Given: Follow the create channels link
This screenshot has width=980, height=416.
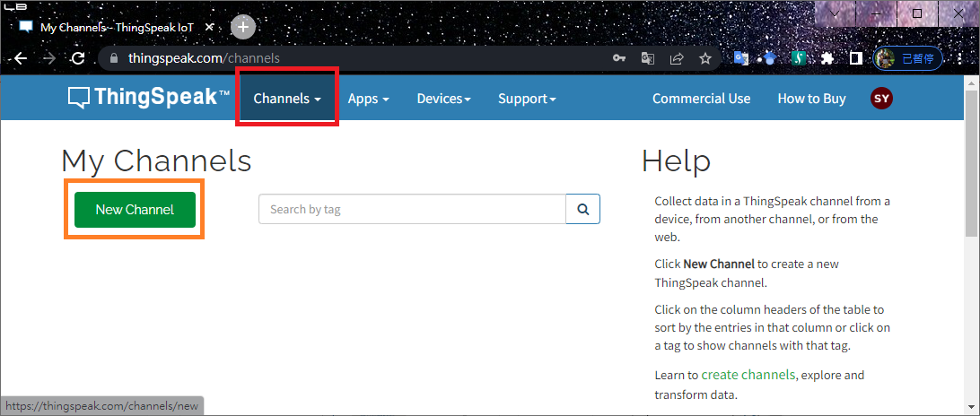Looking at the screenshot, I should 748,375.
